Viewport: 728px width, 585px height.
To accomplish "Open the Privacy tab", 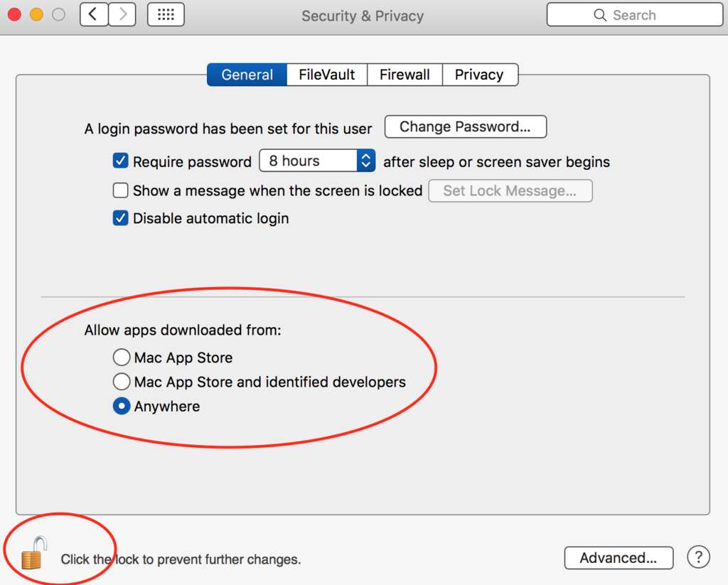I will (480, 75).
